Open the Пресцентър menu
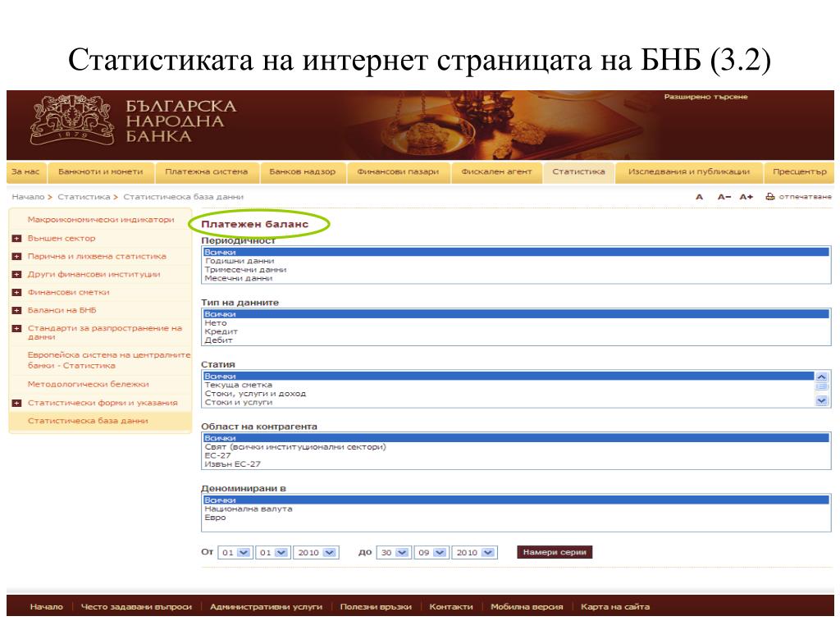840x630 pixels. (x=800, y=172)
